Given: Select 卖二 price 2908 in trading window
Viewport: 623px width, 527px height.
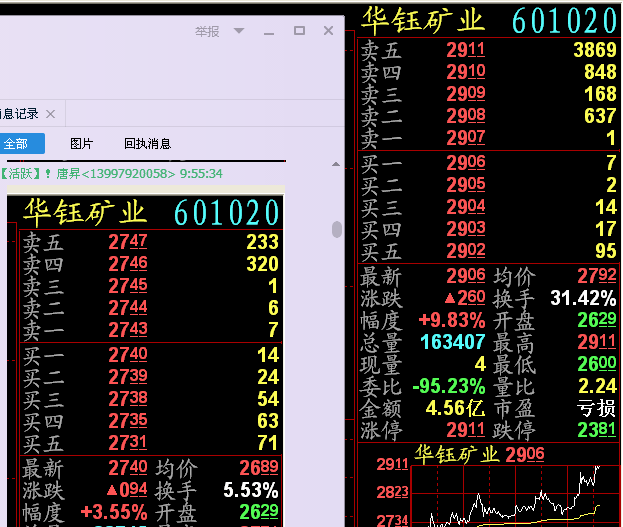Looking at the screenshot, I should point(466,116).
